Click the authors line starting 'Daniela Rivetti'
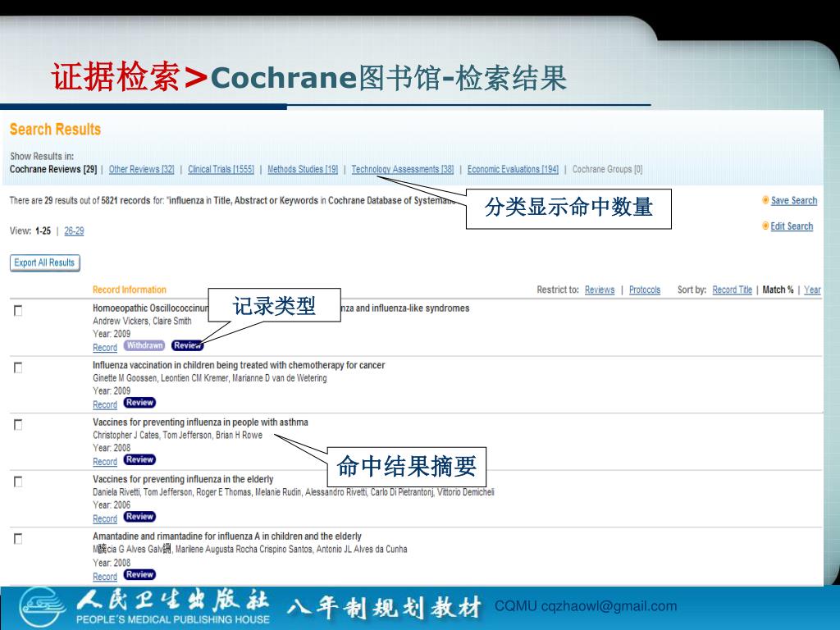 coord(294,492)
